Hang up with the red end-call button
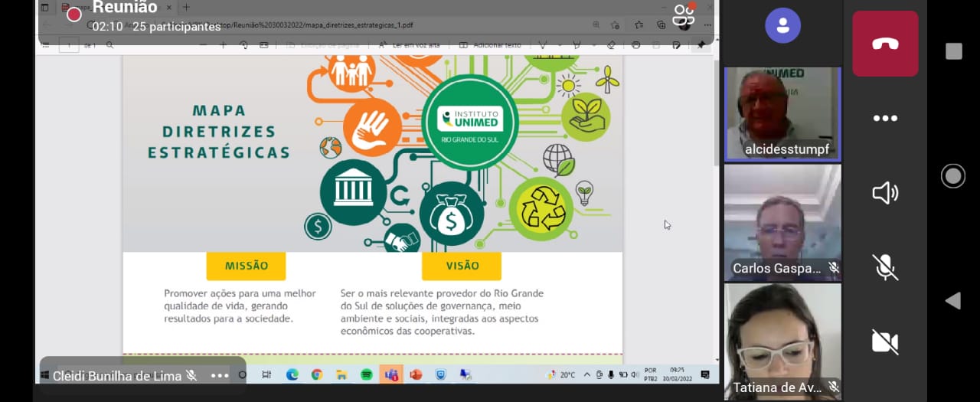 click(885, 44)
